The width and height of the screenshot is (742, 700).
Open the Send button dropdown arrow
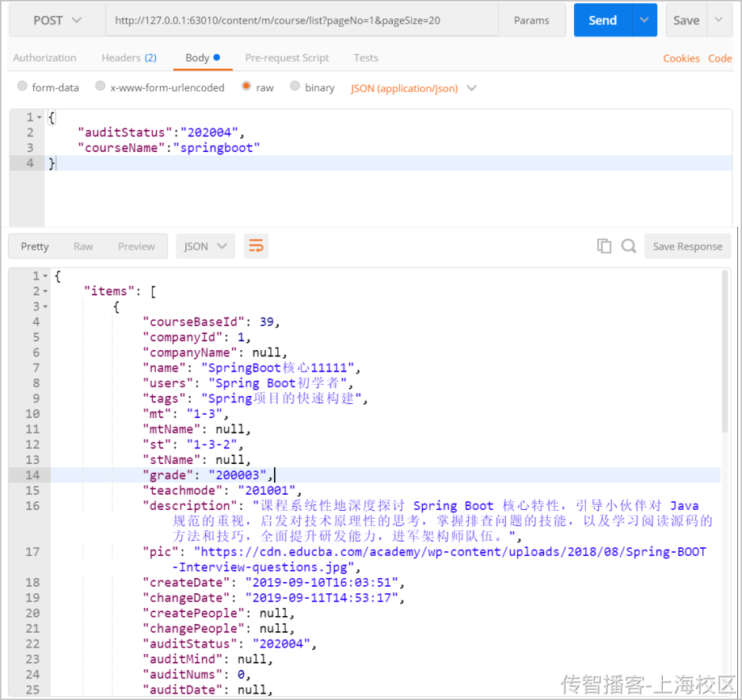click(x=644, y=21)
